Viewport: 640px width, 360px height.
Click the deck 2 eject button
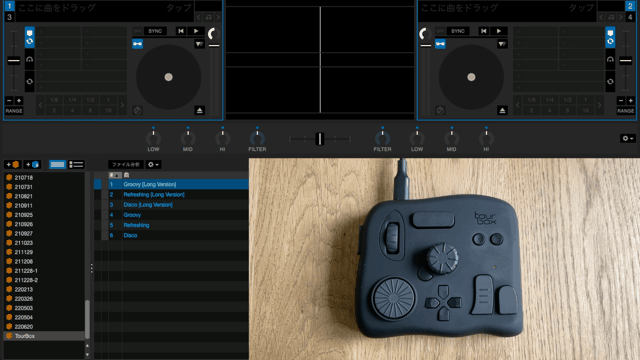coord(502,110)
